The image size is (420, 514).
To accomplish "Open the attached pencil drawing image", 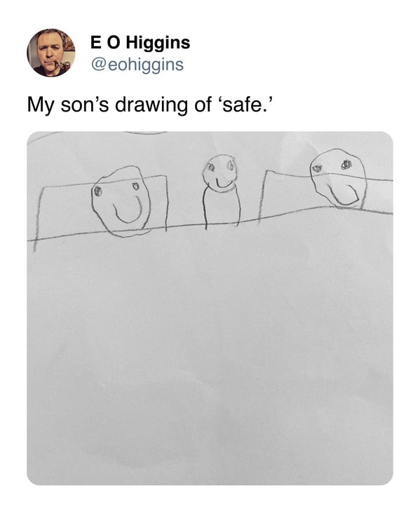I will pos(210,308).
